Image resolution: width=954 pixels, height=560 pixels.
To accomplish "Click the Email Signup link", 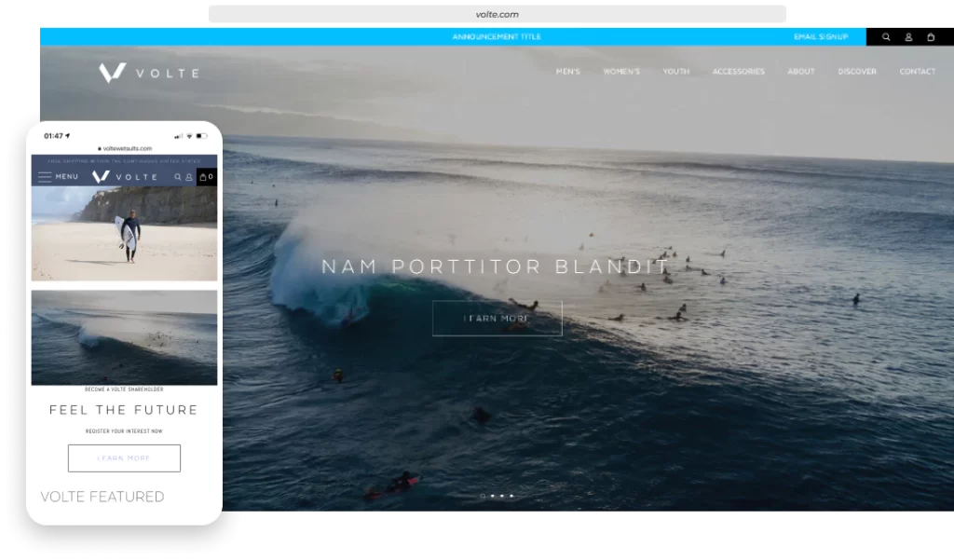I will coord(820,37).
